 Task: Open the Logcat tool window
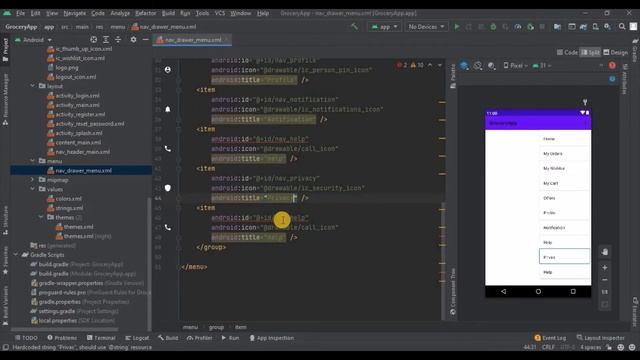point(137,338)
